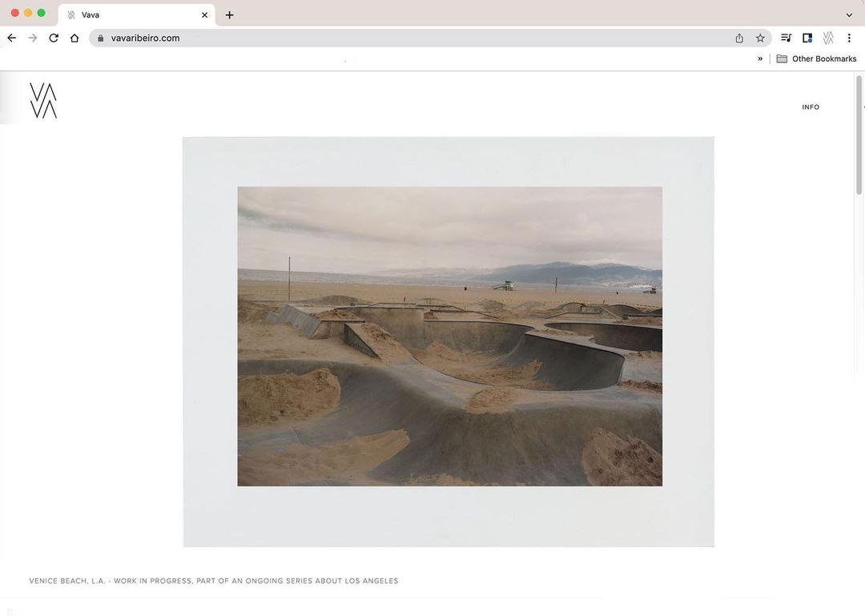Open a new tab with plus button

(x=230, y=15)
